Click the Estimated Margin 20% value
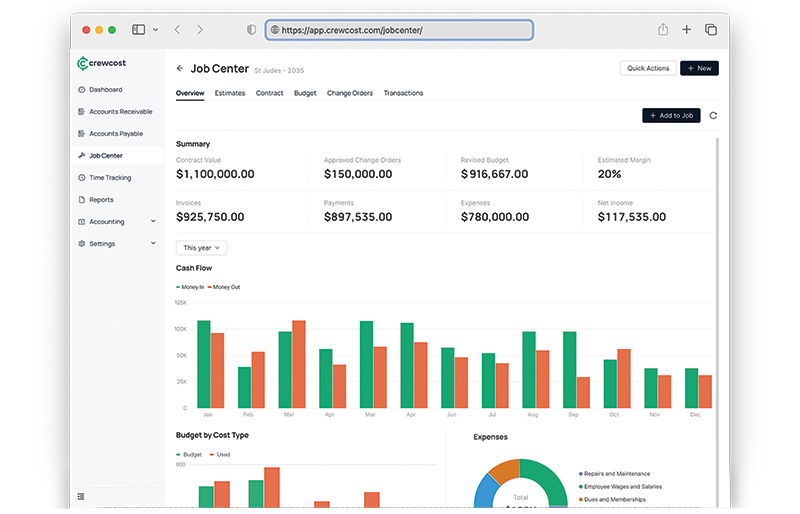 click(x=609, y=174)
